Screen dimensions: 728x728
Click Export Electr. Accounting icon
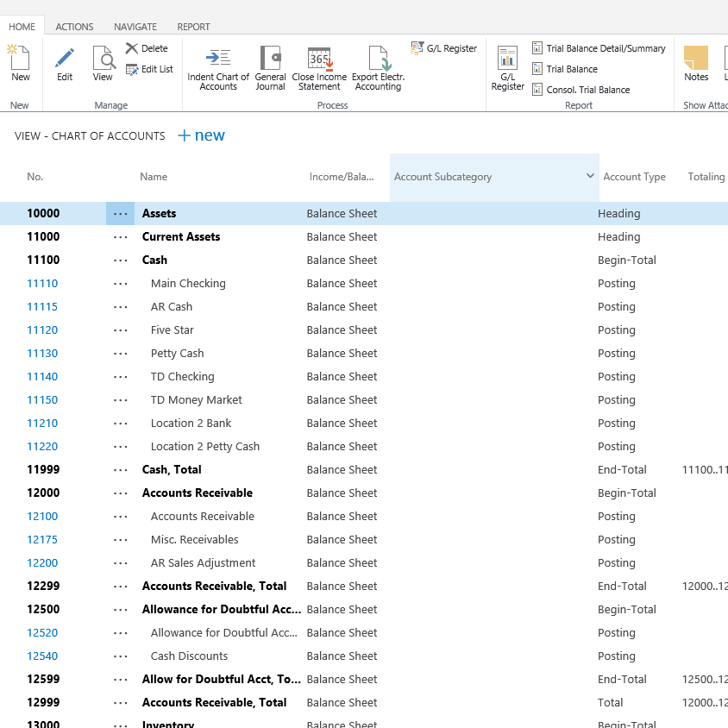378,59
